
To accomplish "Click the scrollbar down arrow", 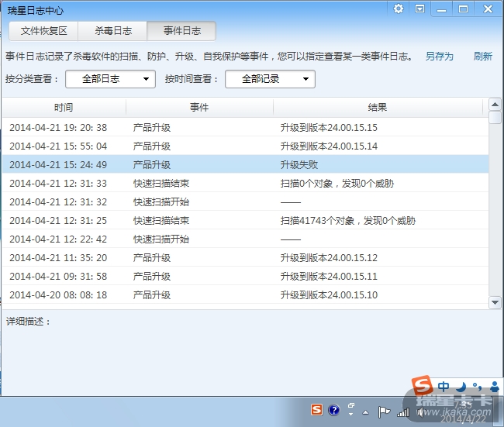I will pos(495,302).
